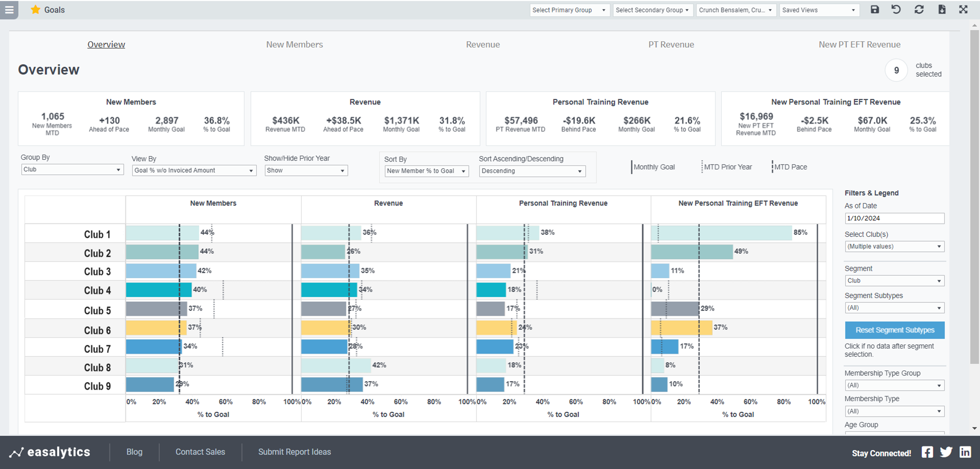Click Club 1 New Members progress bar
Image resolution: width=980 pixels, height=469 pixels.
pos(160,232)
